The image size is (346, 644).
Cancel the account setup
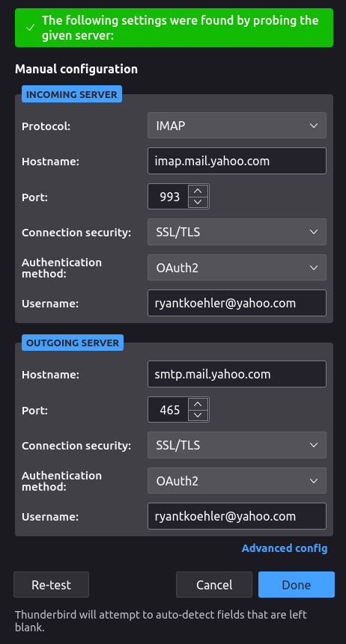[x=214, y=584]
